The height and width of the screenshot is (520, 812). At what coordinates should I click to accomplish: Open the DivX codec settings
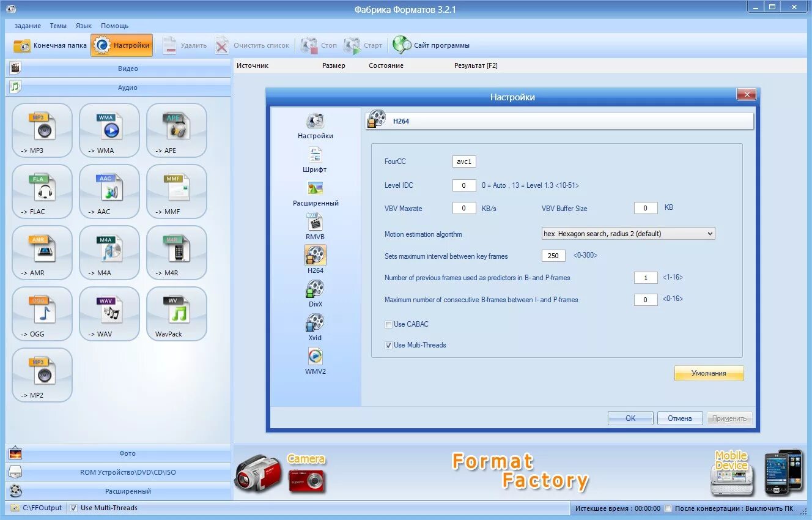[x=316, y=294]
